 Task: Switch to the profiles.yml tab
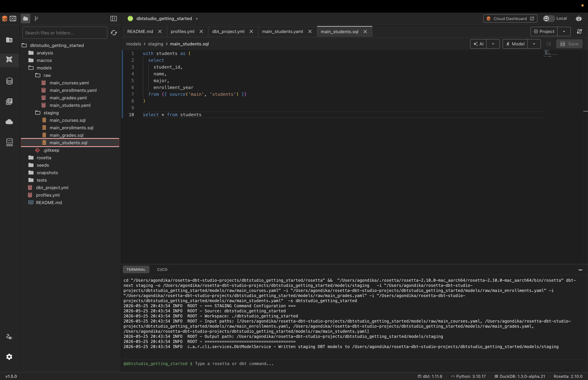point(183,32)
